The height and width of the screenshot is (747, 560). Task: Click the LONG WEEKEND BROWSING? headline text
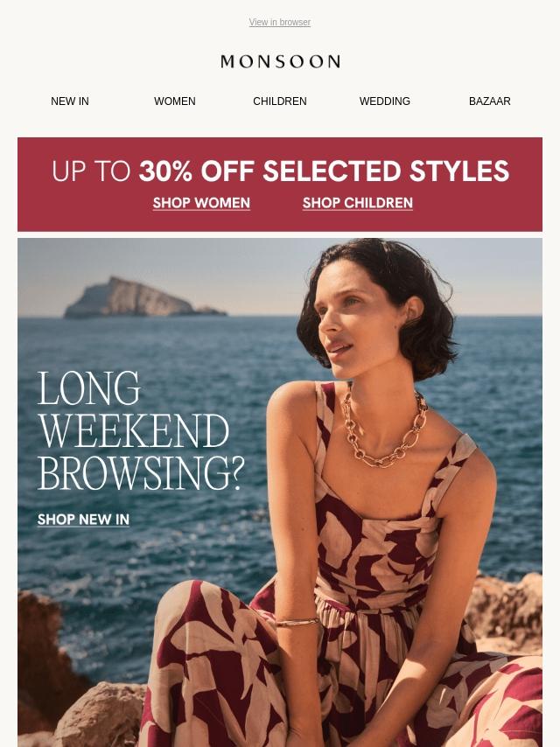click(x=140, y=430)
